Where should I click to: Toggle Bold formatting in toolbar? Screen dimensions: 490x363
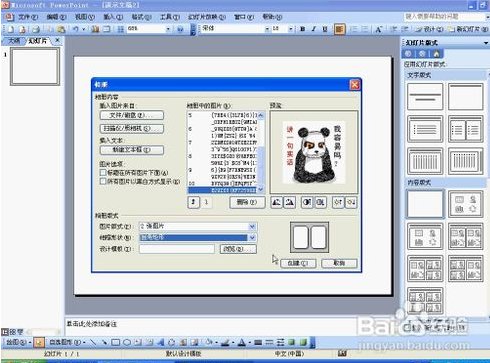tap(302, 29)
